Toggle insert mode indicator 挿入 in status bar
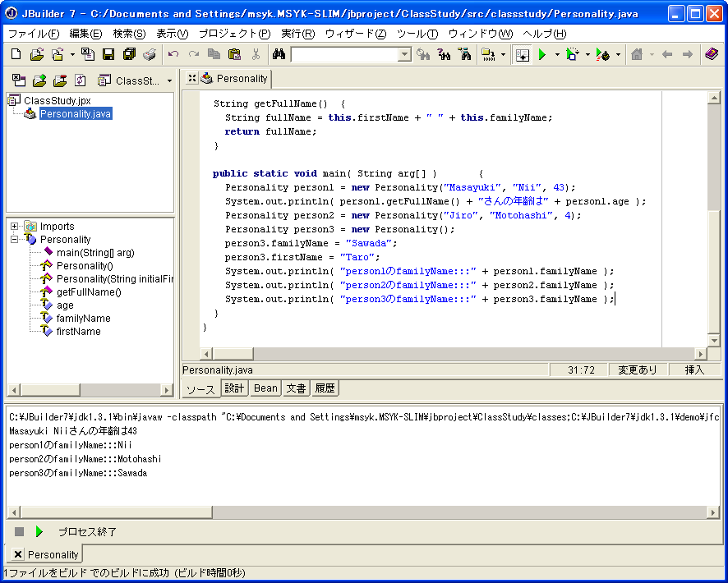 [694, 370]
